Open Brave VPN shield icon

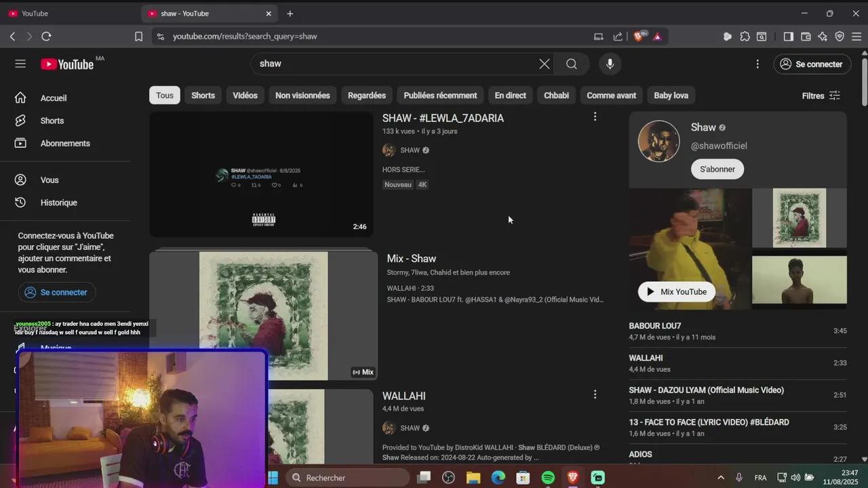point(840,37)
